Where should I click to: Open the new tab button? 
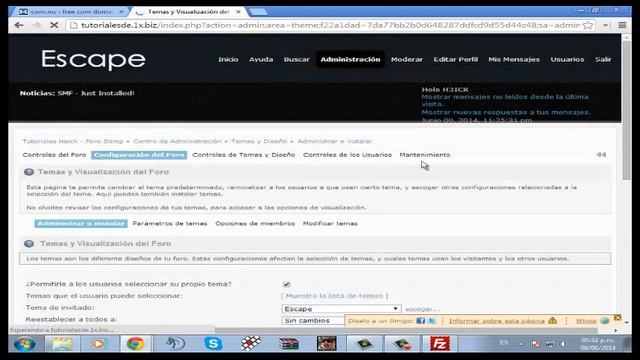click(x=258, y=12)
